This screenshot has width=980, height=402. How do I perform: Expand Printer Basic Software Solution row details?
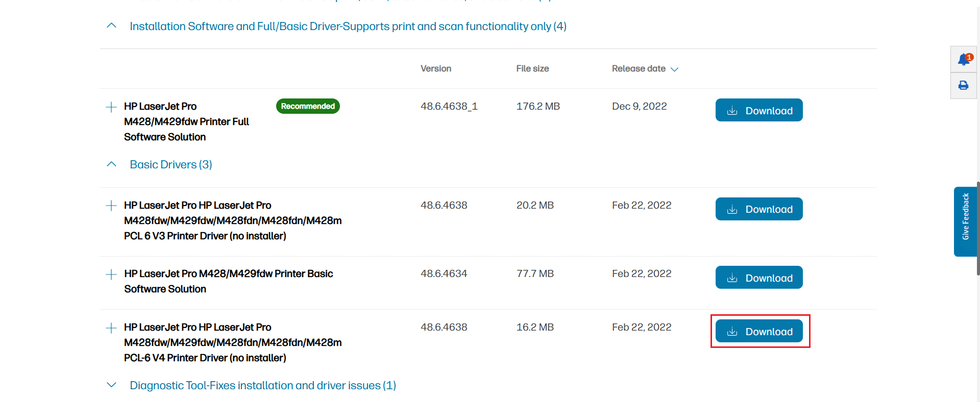click(111, 274)
